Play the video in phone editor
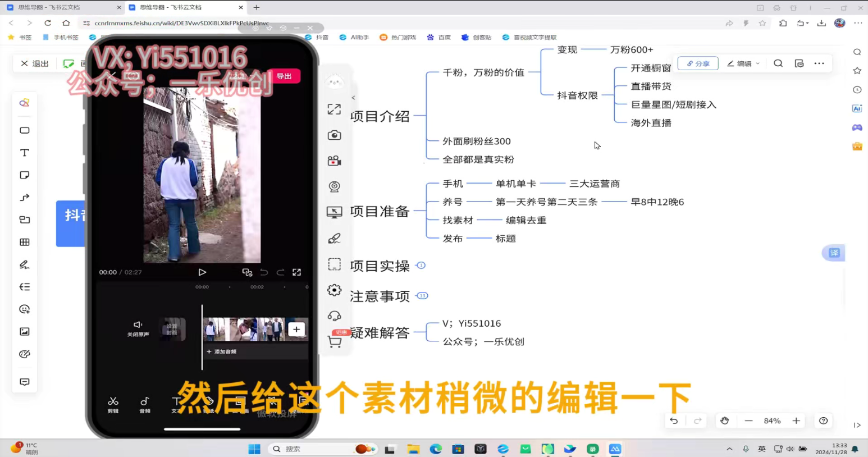This screenshot has height=457, width=868. pyautogui.click(x=202, y=272)
